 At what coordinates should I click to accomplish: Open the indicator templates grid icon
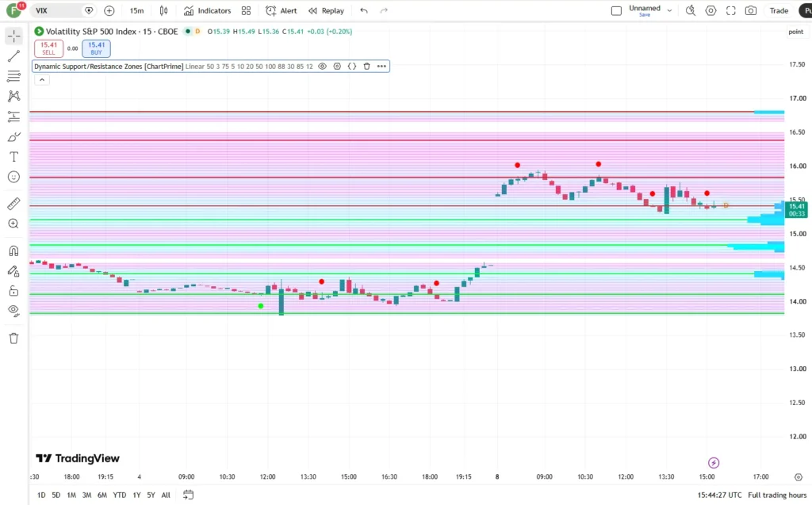(247, 10)
